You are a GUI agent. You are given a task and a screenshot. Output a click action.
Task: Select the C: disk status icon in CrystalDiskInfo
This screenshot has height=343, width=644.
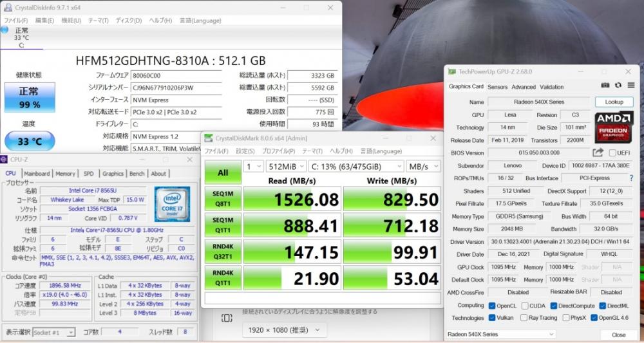(5, 30)
